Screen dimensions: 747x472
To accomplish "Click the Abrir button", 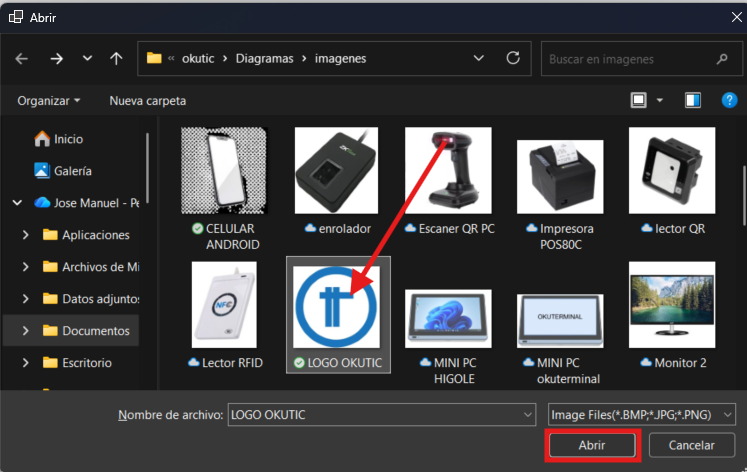I will pos(592,445).
